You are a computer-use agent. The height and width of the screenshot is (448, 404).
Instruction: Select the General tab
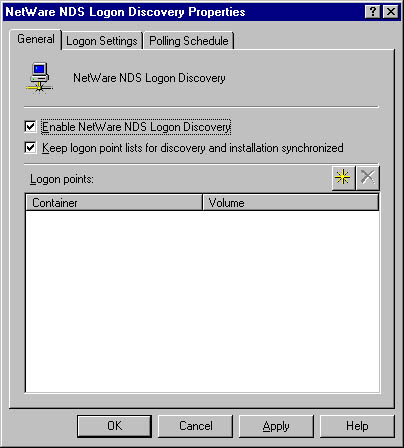[x=36, y=39]
